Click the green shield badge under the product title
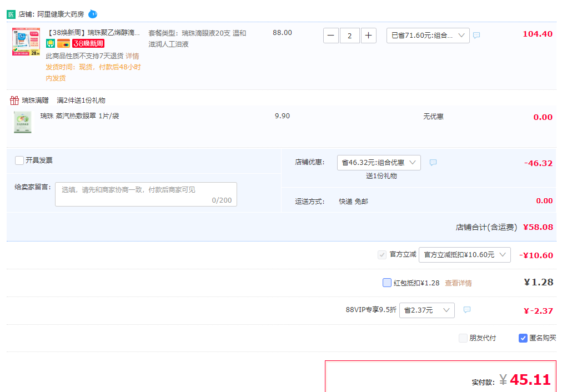This screenshot has height=392, width=562. coord(51,44)
